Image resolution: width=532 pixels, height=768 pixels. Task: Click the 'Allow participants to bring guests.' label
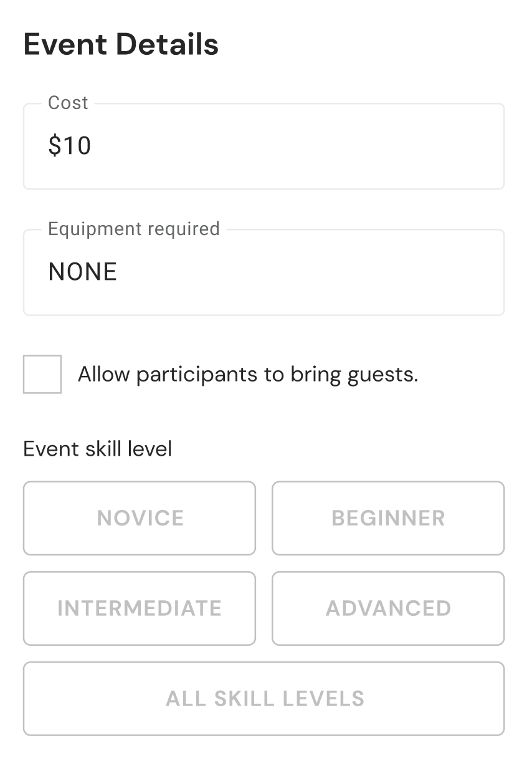click(248, 375)
